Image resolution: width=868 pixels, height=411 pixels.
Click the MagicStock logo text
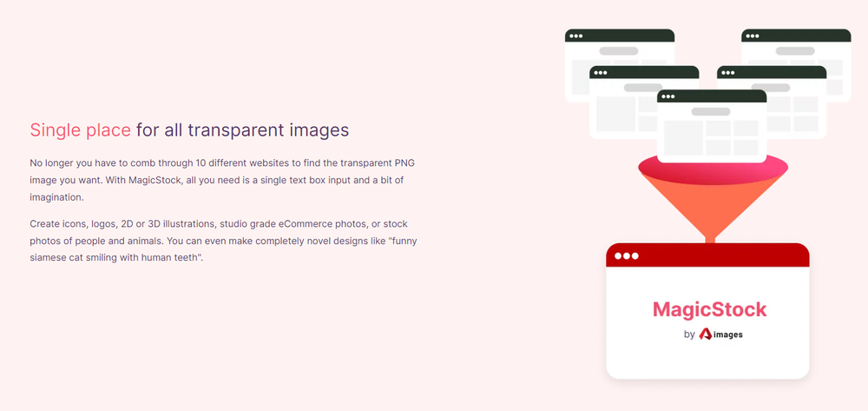tap(710, 309)
